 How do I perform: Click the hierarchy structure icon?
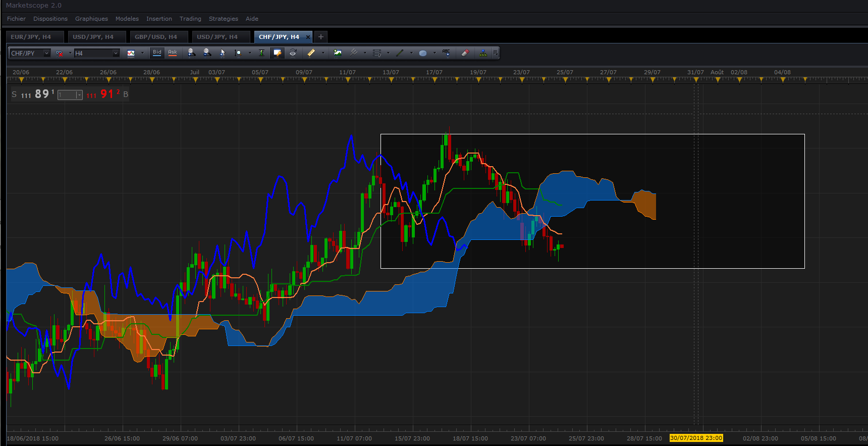point(483,53)
